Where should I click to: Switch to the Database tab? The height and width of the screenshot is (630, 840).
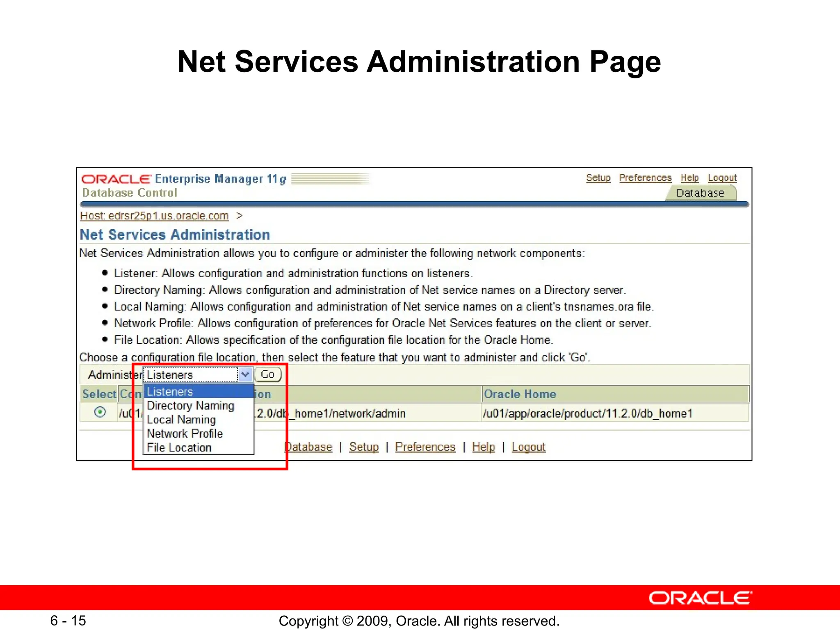[x=700, y=193]
